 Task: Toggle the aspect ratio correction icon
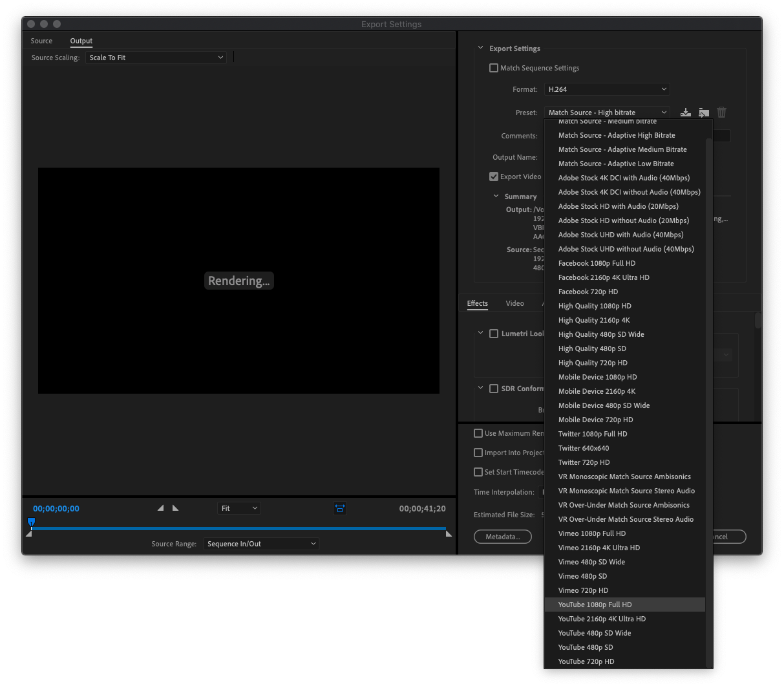click(x=340, y=508)
